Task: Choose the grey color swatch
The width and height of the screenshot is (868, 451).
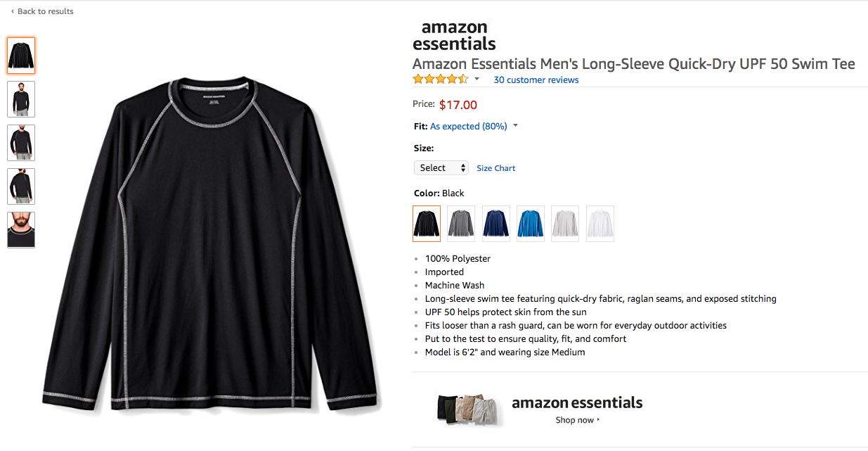Action: (461, 224)
